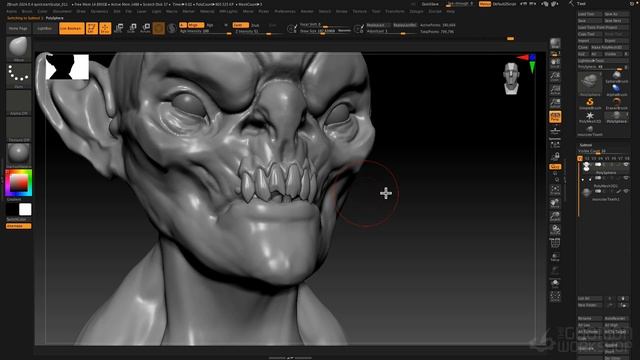Open the LightBox browser
Image resolution: width=640 pixels, height=360 pixels.
44,29
